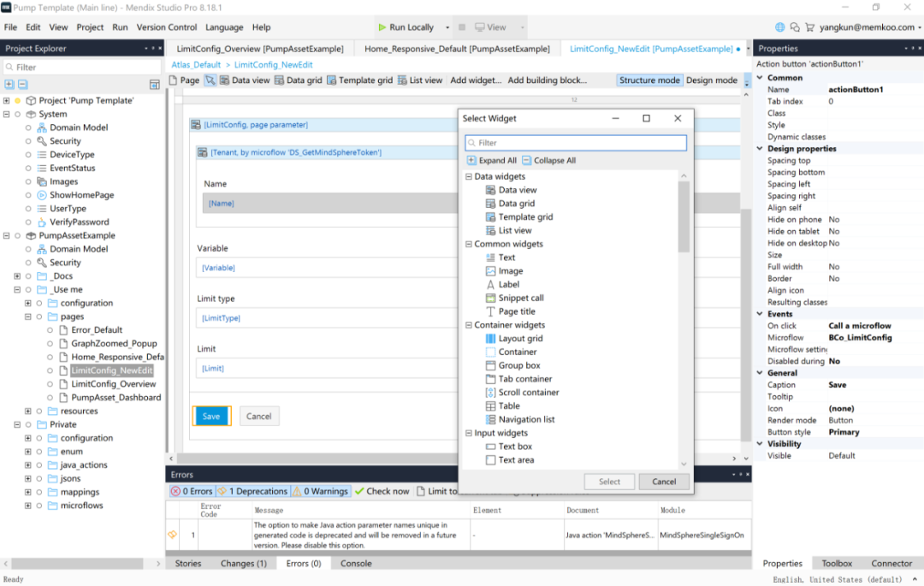Click the widget Filter input field
Viewport: 924px width, 586px height.
pos(576,143)
